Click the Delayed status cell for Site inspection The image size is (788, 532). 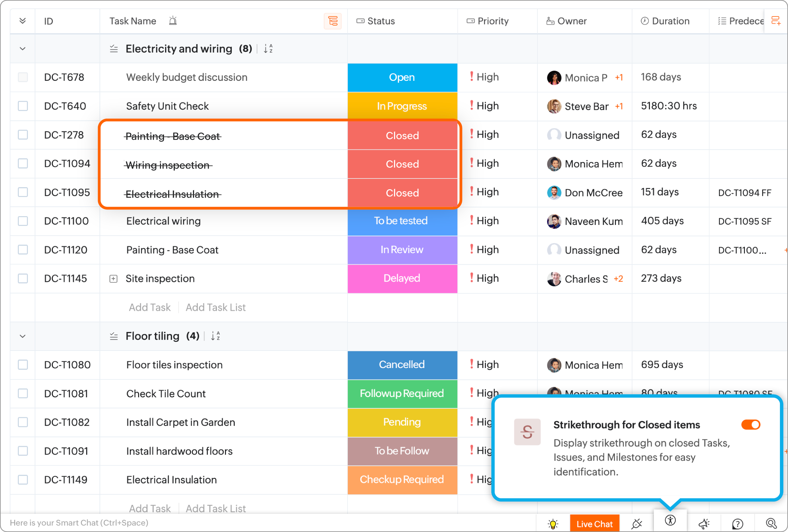(x=402, y=279)
